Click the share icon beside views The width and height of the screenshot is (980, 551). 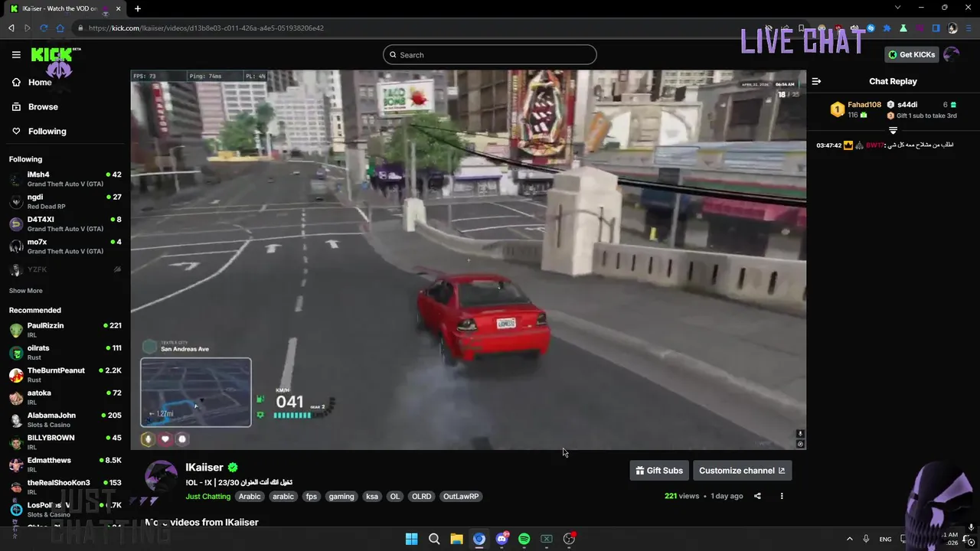(x=757, y=496)
